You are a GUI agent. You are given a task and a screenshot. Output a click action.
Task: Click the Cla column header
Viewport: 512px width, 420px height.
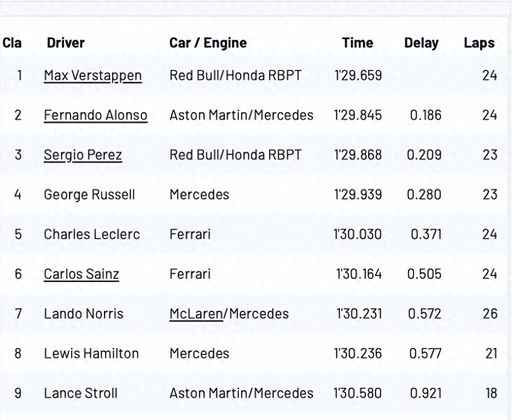tap(12, 43)
